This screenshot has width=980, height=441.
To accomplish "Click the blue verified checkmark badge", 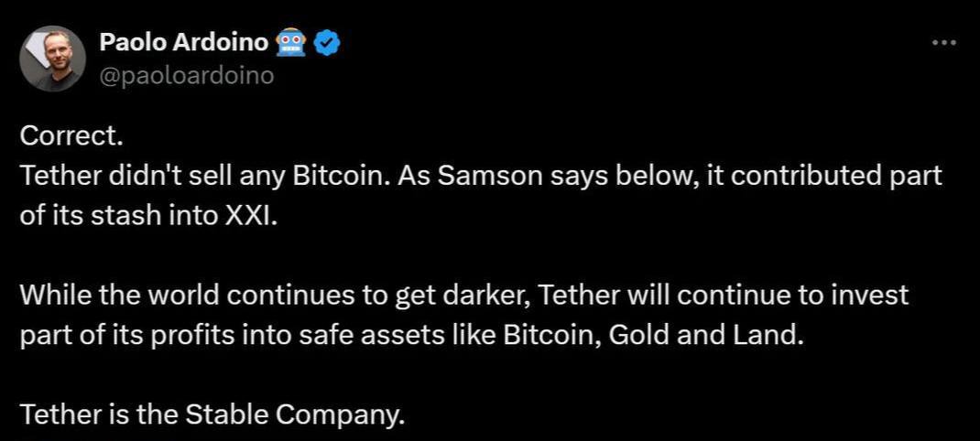I will 326,43.
